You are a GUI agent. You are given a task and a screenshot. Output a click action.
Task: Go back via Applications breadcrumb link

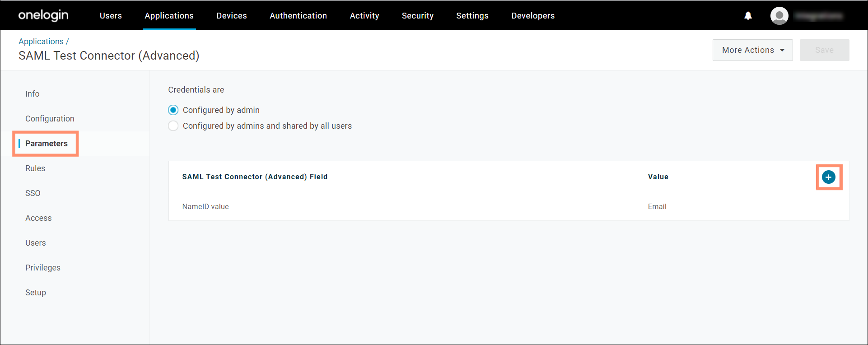pos(41,42)
